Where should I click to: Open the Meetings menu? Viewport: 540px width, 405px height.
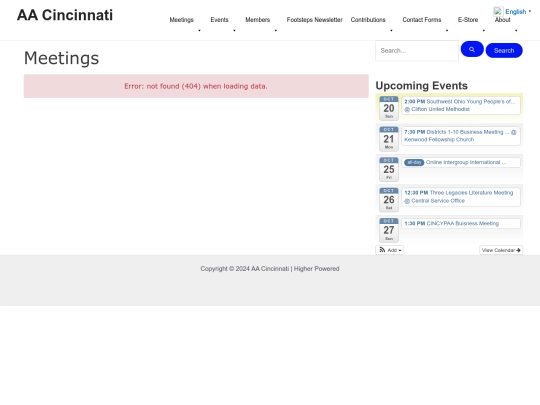pos(181,20)
